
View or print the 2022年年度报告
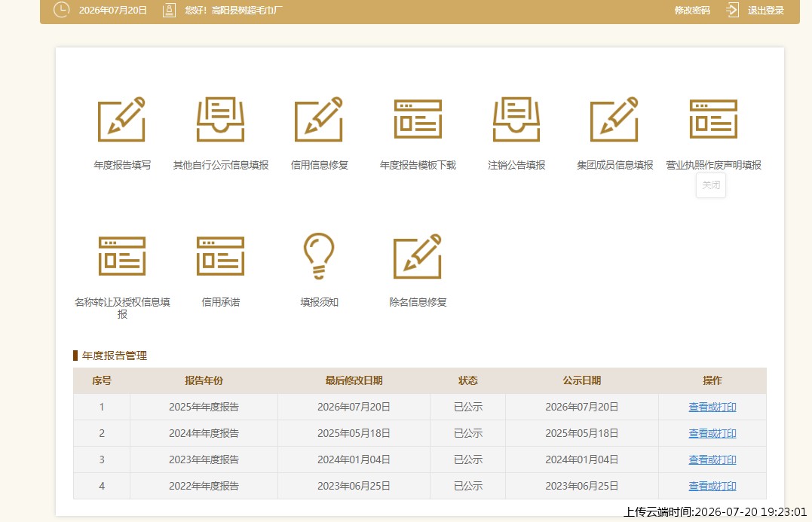point(712,487)
